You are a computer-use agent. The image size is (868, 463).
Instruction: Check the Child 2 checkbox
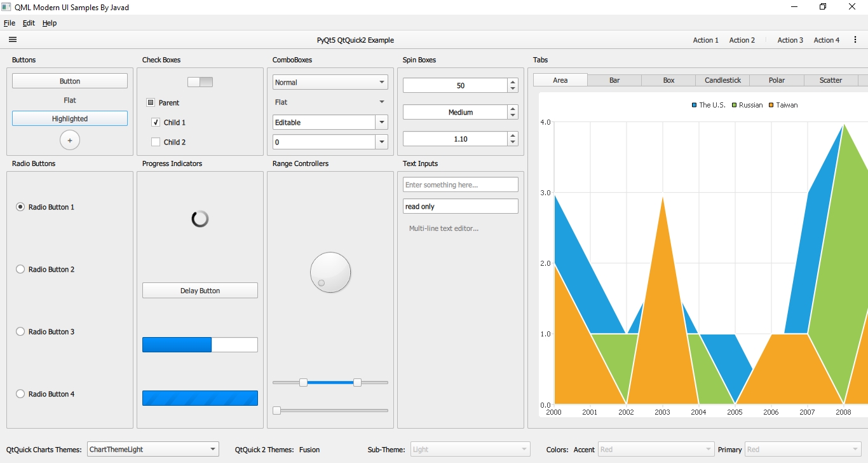156,142
